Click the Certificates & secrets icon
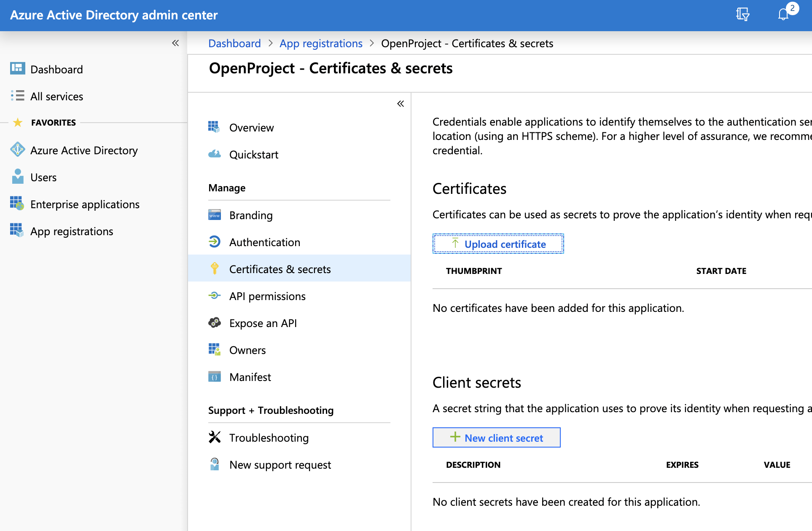Image resolution: width=812 pixels, height=531 pixels. pos(215,269)
